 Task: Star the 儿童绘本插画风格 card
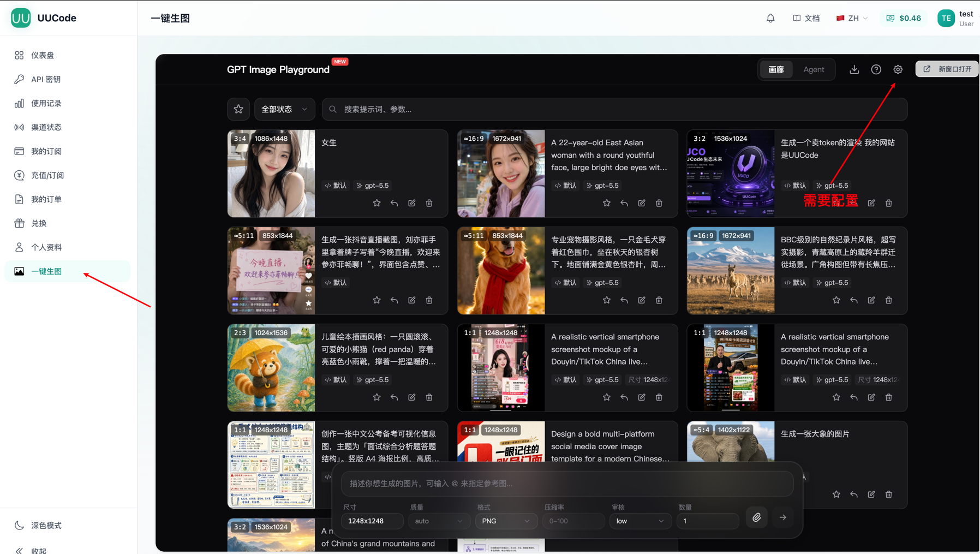pos(377,397)
